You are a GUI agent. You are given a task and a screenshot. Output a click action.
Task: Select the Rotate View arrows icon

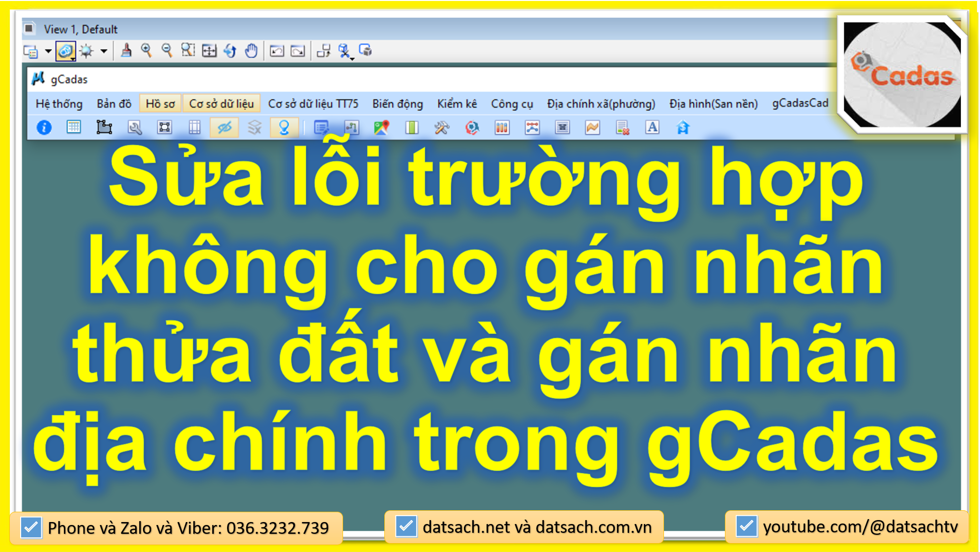pyautogui.click(x=229, y=51)
